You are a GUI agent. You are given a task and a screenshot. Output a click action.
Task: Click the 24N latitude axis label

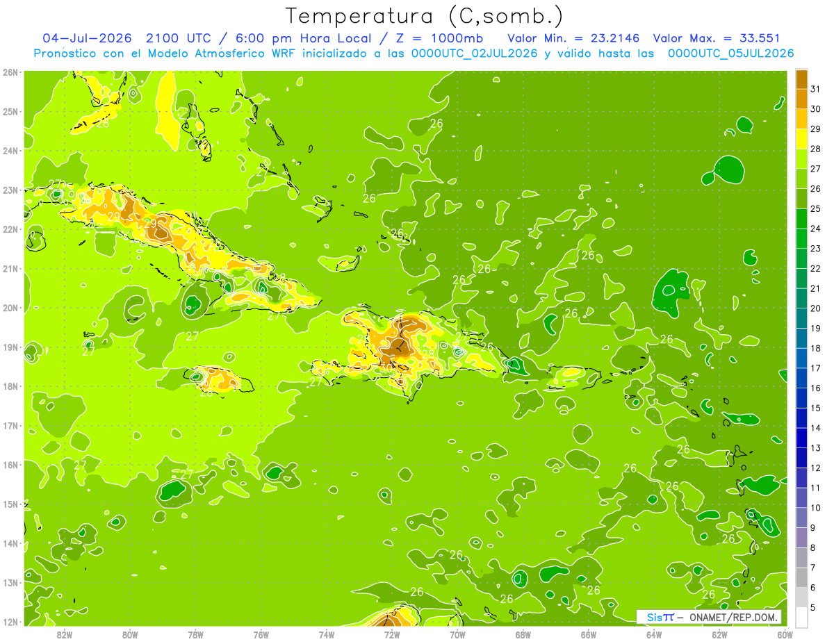point(11,151)
